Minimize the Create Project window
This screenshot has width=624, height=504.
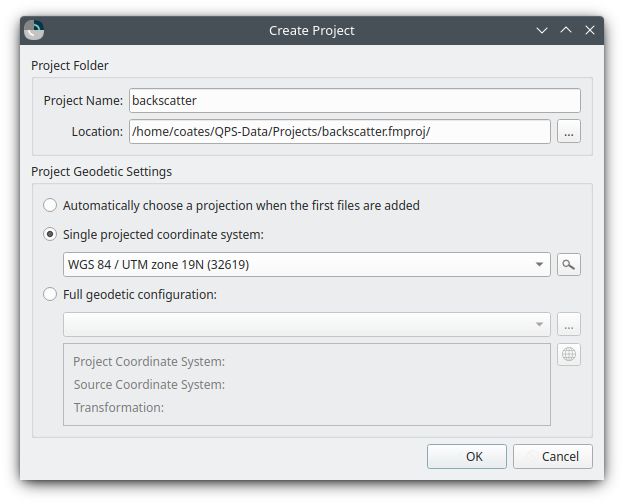coord(542,30)
